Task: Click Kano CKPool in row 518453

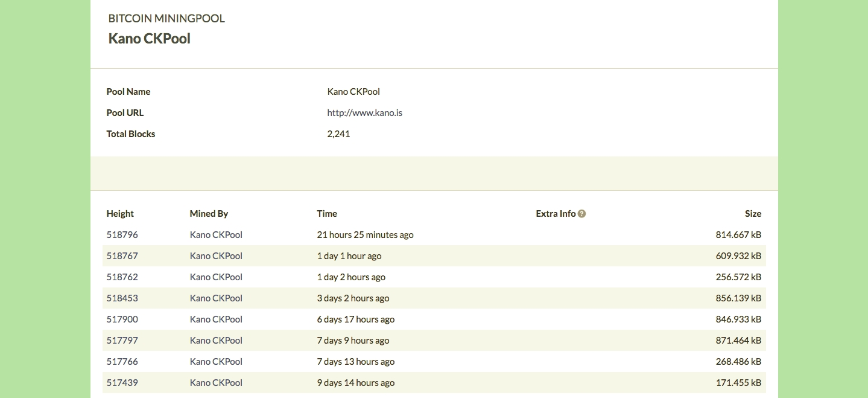Action: pyautogui.click(x=216, y=298)
